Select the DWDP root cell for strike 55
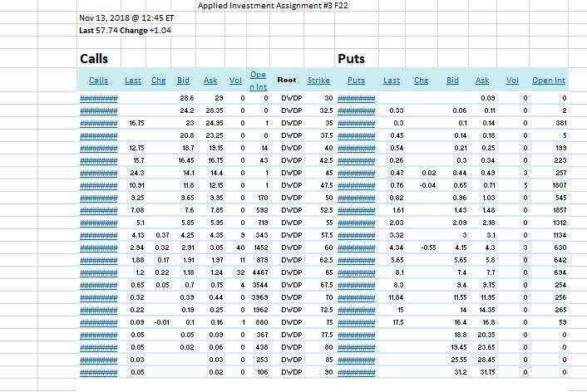The height and width of the screenshot is (392, 587). 292,223
